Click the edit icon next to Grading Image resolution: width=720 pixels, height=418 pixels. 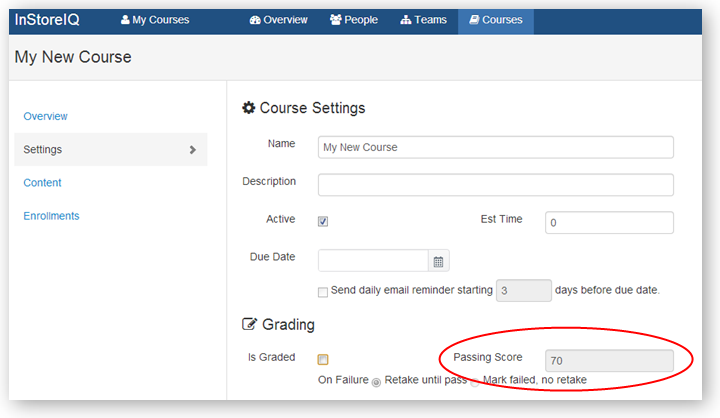[250, 324]
